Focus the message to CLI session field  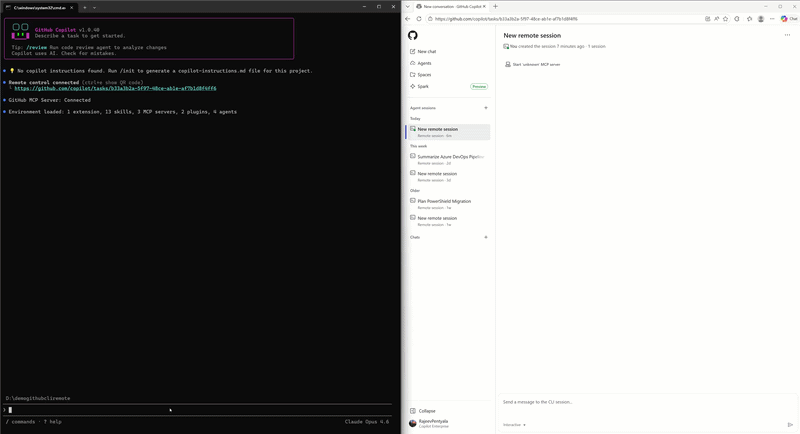(647, 402)
